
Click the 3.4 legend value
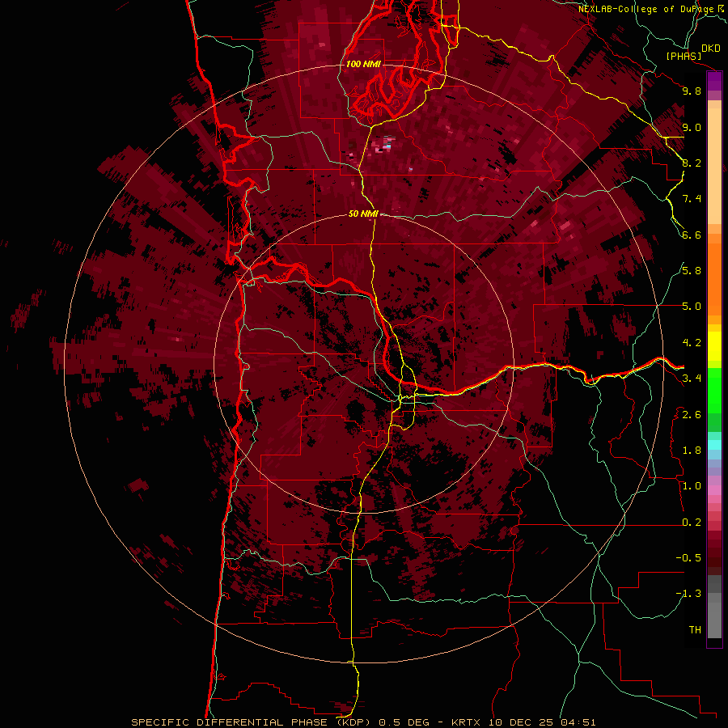pyautogui.click(x=692, y=379)
